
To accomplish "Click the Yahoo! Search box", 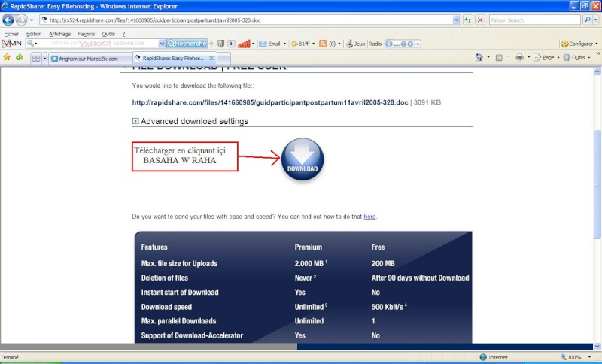I will click(534, 20).
